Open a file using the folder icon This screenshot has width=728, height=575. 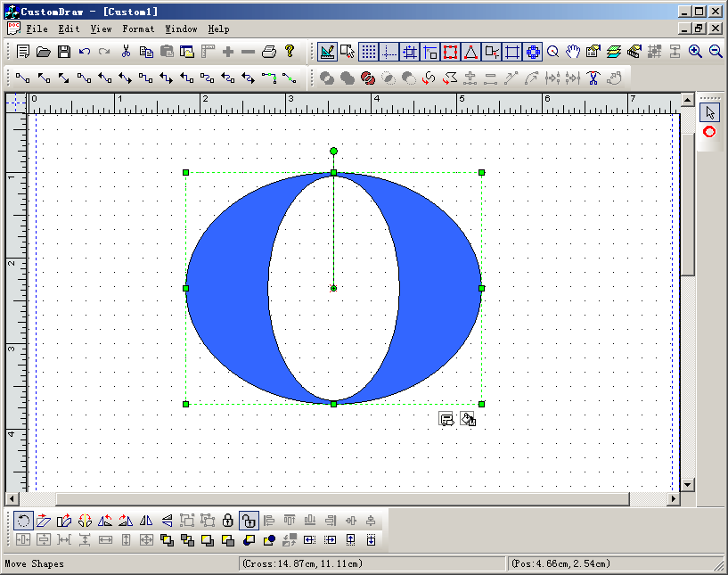43,52
